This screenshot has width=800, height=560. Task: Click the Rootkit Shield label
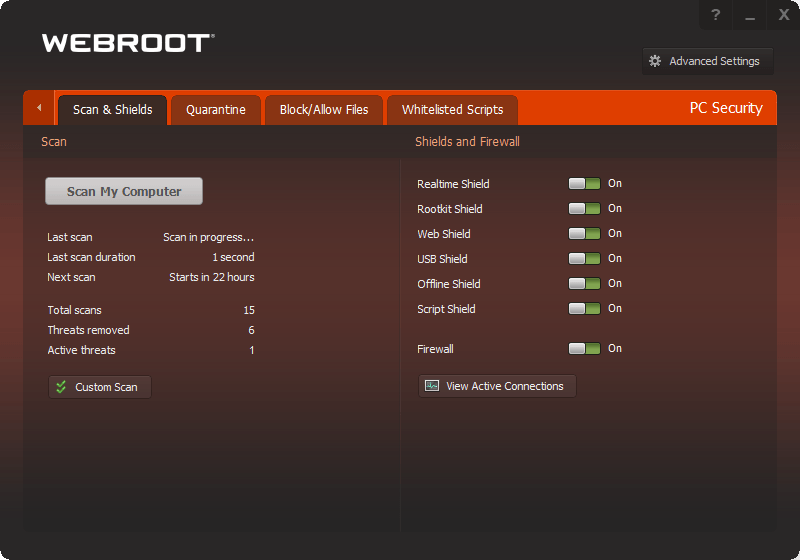(x=449, y=209)
